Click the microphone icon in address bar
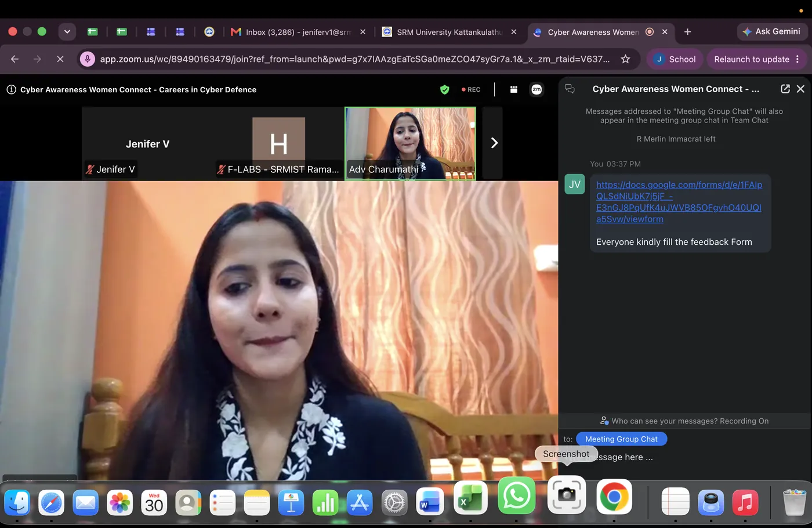 point(88,59)
